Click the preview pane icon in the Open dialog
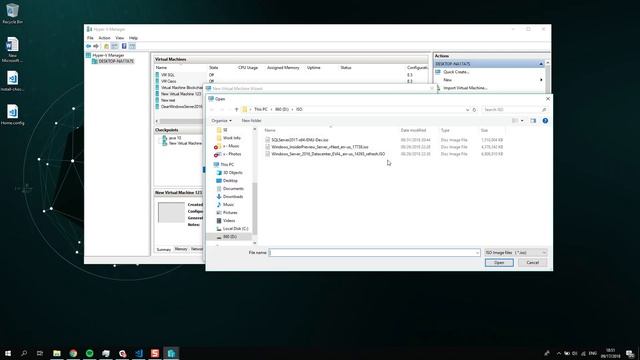Viewport: 640px width, 360px height. pyautogui.click(x=533, y=121)
